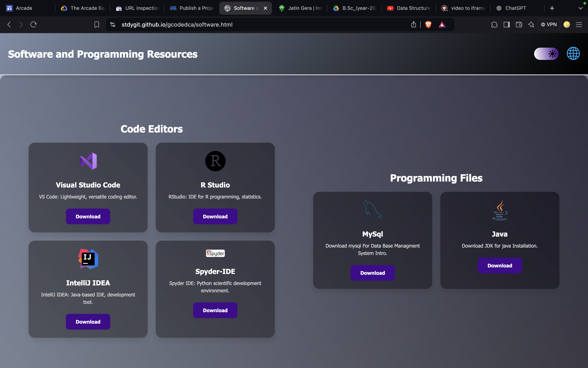Screen dimensions: 588x368
Task: Open Brave Shields lion icon
Action: 428,24
